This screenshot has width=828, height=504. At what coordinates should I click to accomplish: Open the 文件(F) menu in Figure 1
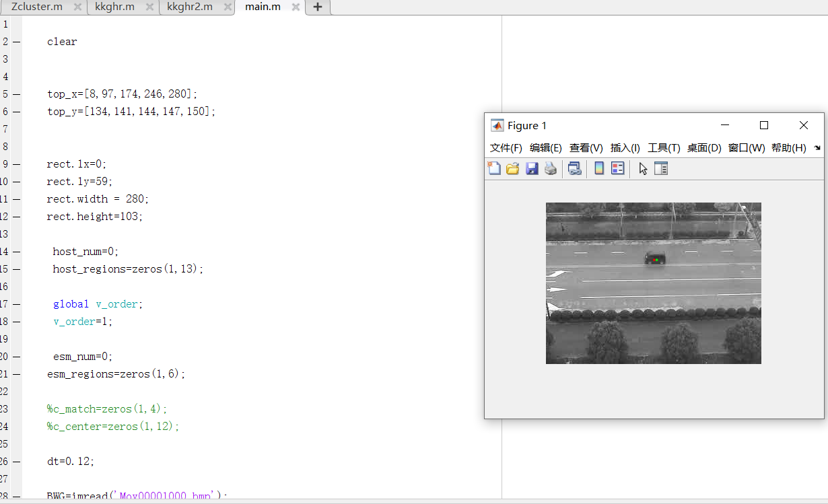(506, 148)
